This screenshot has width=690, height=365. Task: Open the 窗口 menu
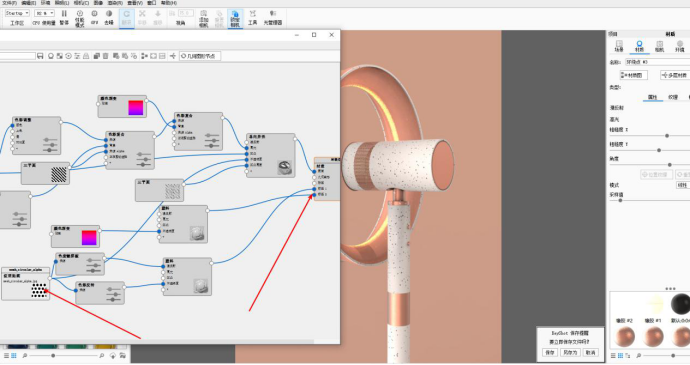[x=151, y=3]
